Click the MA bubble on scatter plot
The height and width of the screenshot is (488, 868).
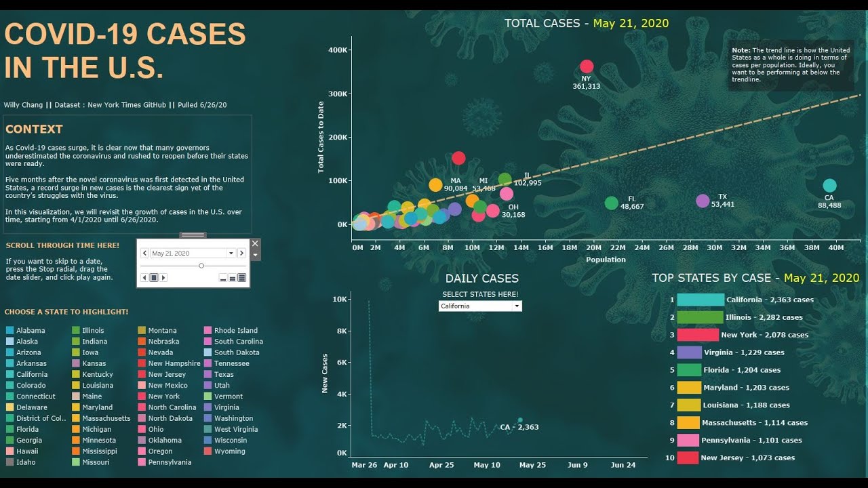435,185
